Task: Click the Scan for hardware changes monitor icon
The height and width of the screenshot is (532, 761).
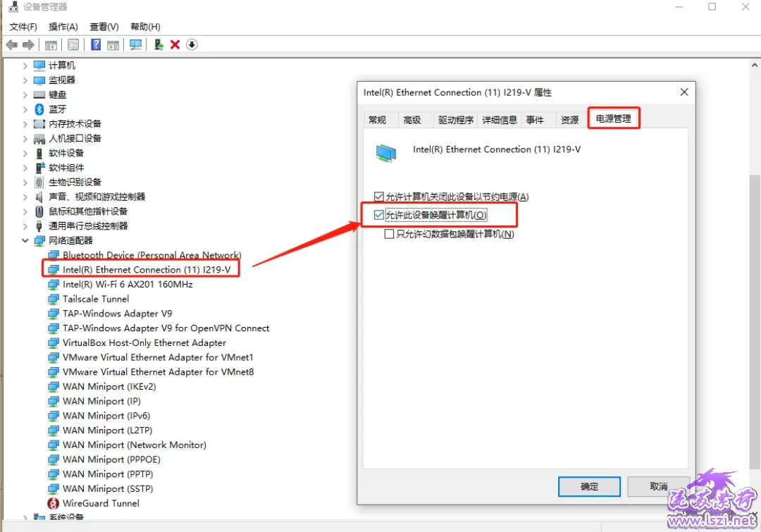Action: [135, 44]
